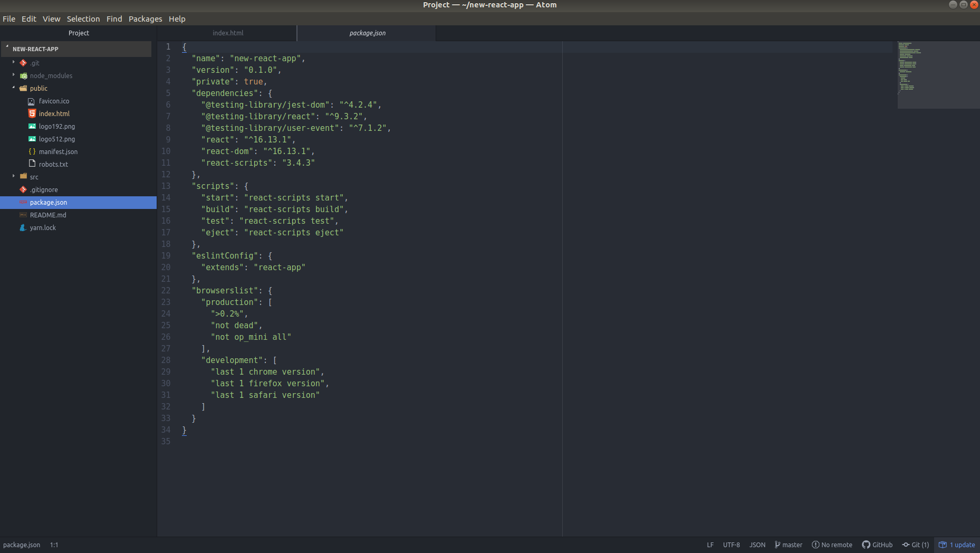Collapse the public folder arrow
The image size is (980, 553).
pos(14,88)
